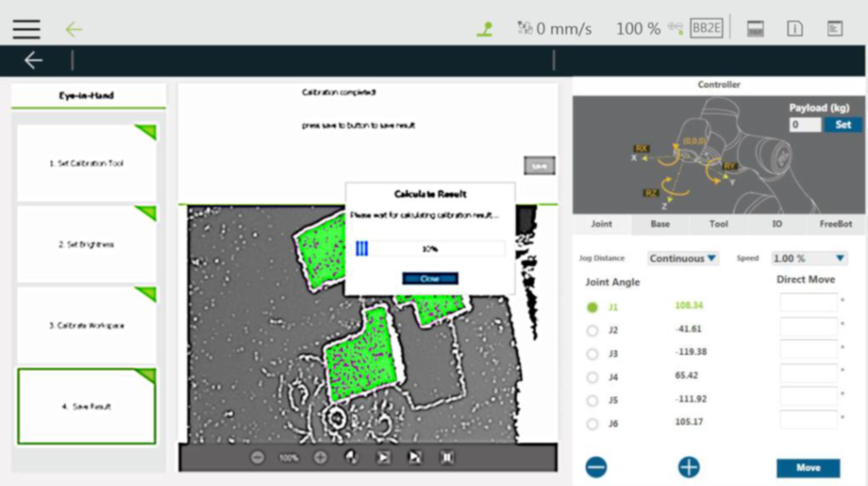Image resolution: width=868 pixels, height=486 pixels.
Task: Select the J1 joint radio button
Action: pyautogui.click(x=592, y=307)
